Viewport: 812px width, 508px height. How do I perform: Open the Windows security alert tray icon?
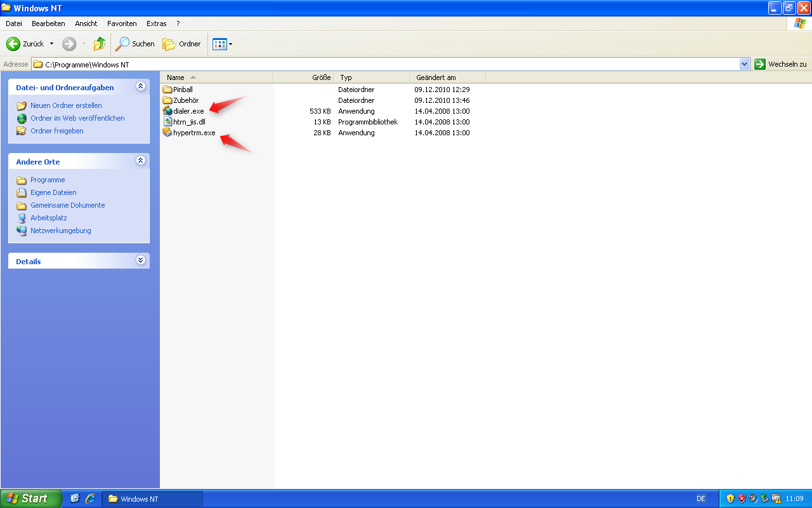click(x=741, y=498)
